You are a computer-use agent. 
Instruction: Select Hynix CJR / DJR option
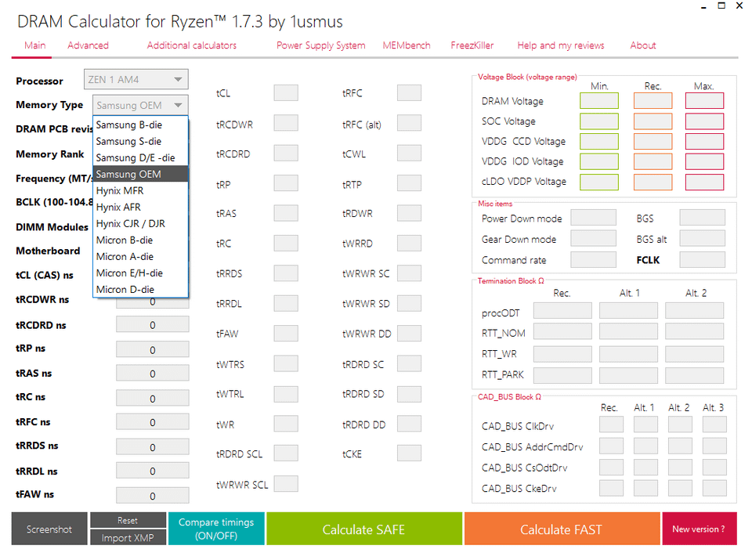[140, 223]
